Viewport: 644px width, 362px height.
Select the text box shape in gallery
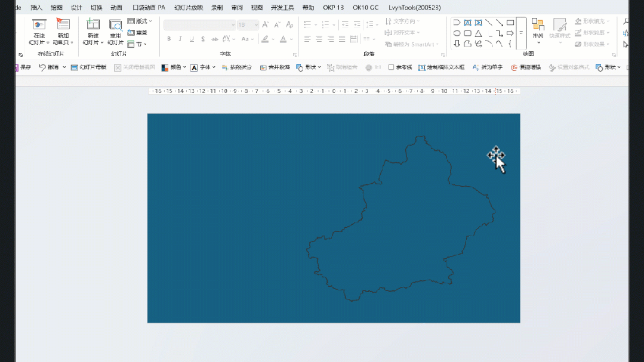point(467,23)
